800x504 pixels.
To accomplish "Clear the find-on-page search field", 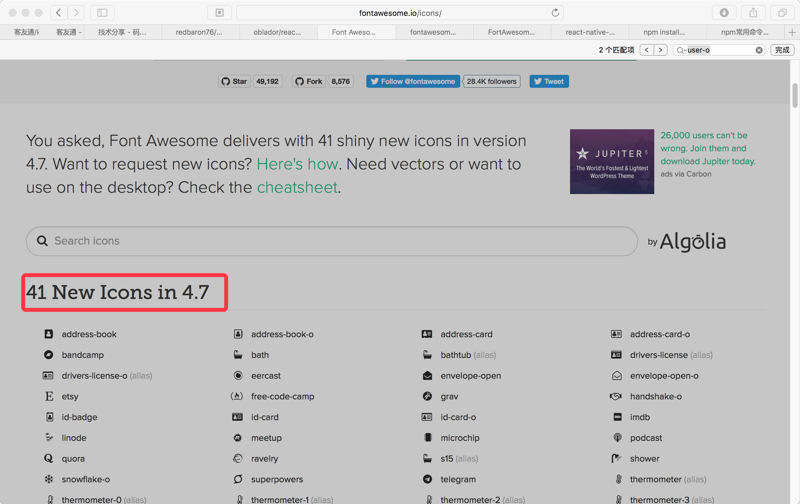I will (759, 50).
